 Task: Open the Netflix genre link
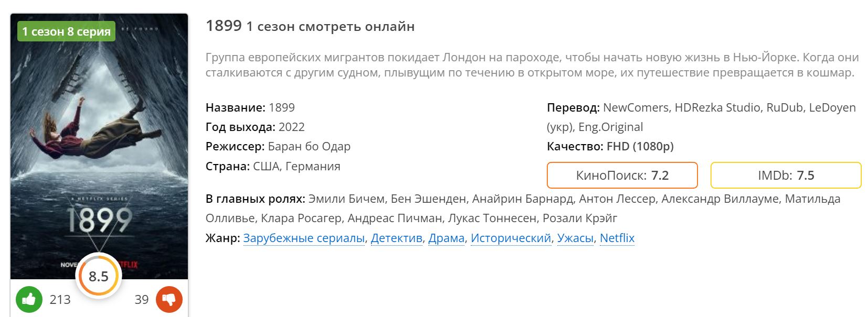[617, 238]
